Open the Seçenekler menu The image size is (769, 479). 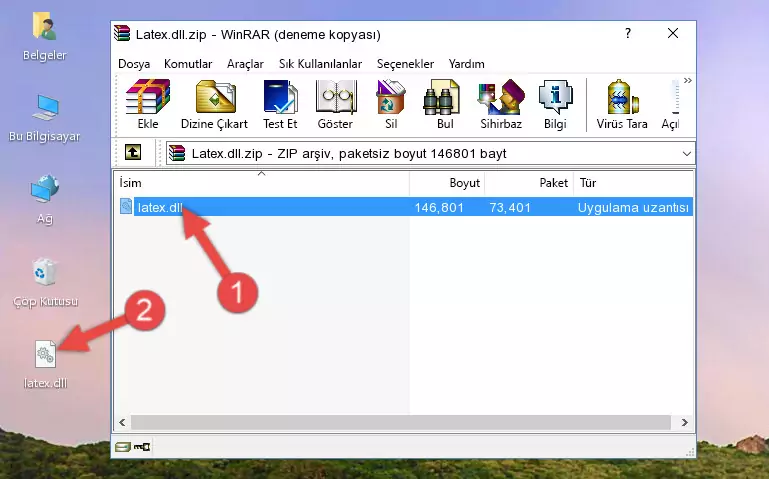405,64
